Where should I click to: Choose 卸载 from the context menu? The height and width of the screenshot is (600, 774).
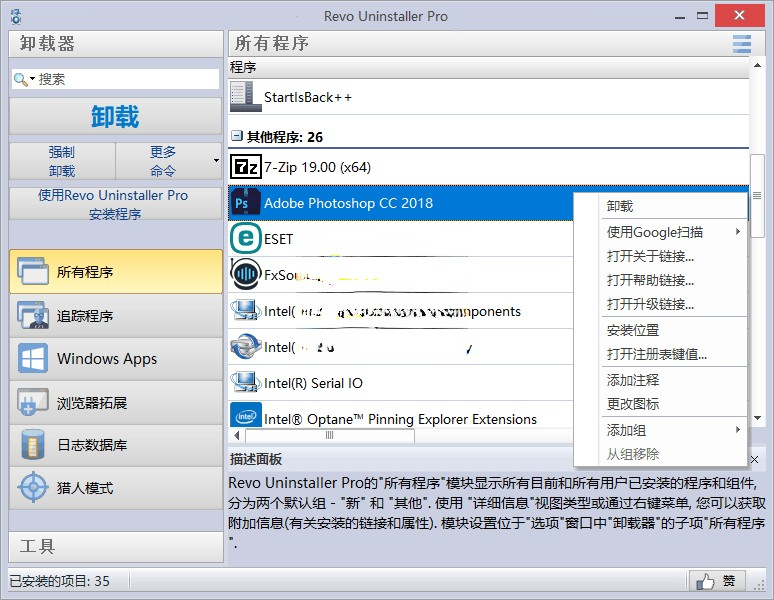click(660, 206)
